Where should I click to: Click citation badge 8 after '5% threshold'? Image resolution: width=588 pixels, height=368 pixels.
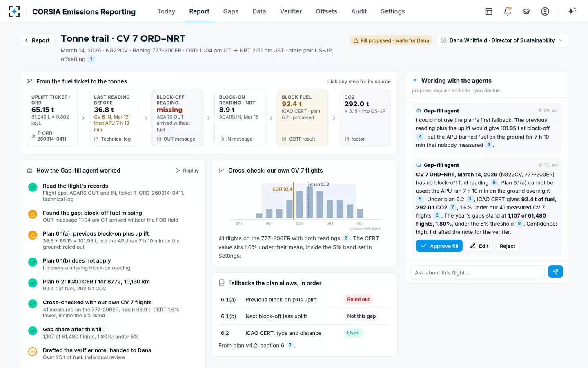pos(519,224)
